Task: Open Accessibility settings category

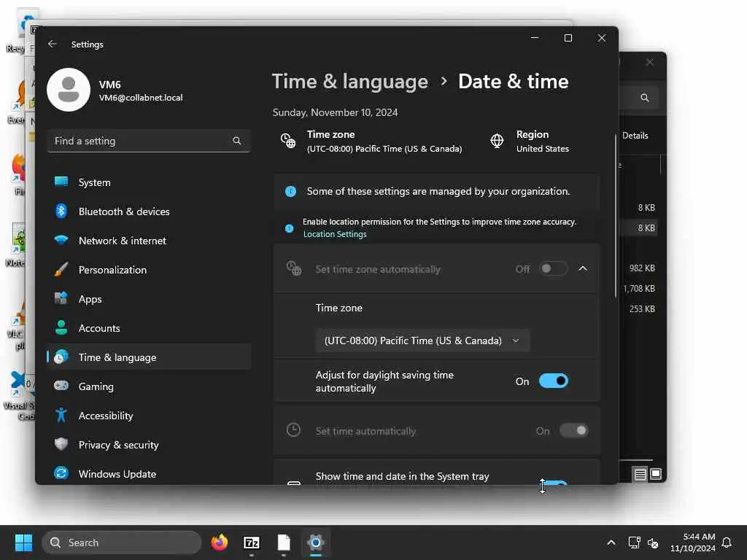Action: [x=149, y=416]
